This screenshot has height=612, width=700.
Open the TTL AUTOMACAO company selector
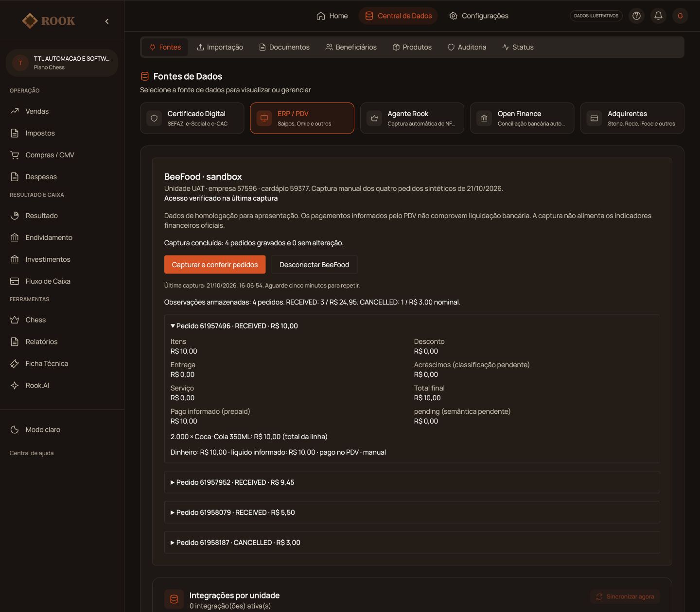pos(62,63)
